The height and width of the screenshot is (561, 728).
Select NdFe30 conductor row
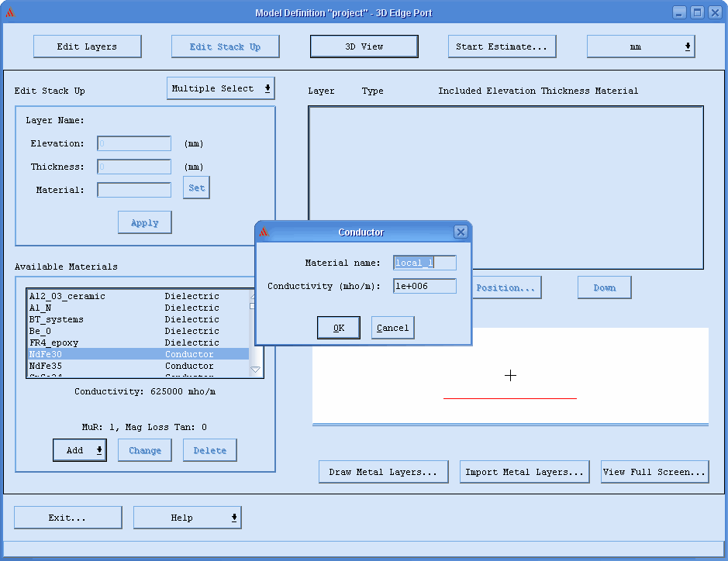138,354
